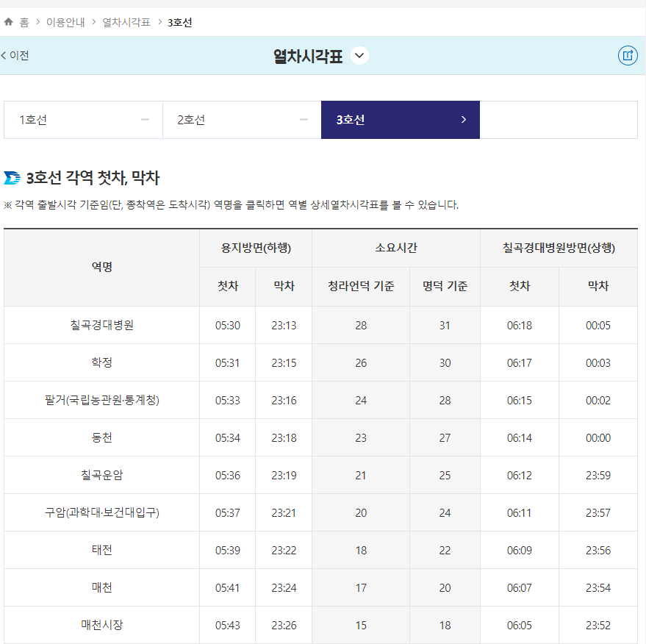Click 05:31 first train of 학정

(227, 363)
